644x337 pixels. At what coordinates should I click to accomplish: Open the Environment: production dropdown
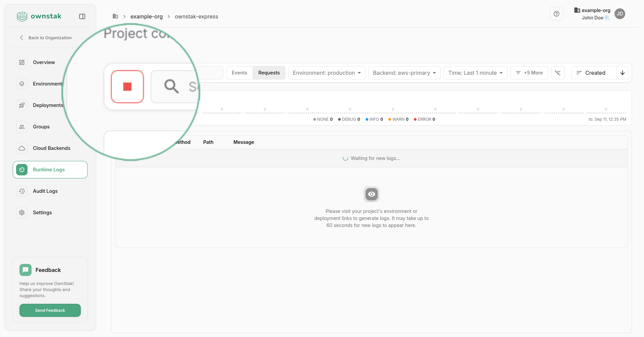pos(326,73)
